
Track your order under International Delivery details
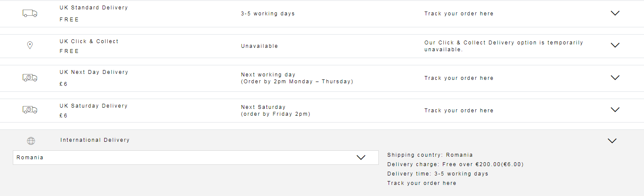422,183
